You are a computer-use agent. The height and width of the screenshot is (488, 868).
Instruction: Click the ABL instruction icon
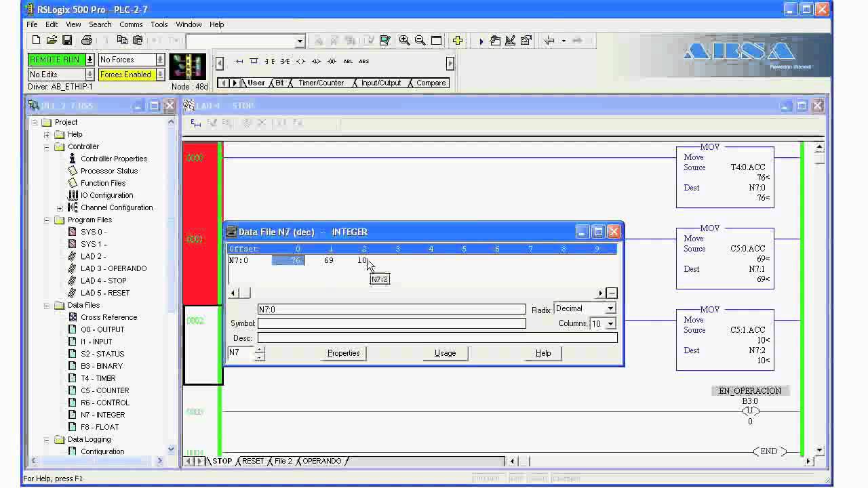click(x=348, y=61)
